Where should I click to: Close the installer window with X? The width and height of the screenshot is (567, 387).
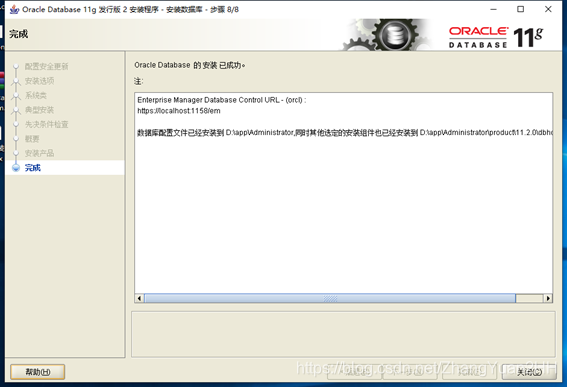548,9
